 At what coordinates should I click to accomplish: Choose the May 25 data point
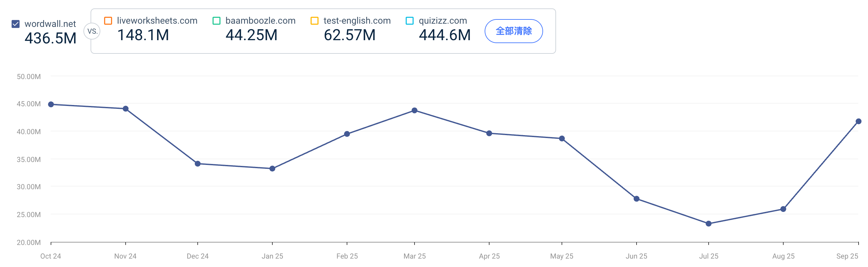click(562, 139)
